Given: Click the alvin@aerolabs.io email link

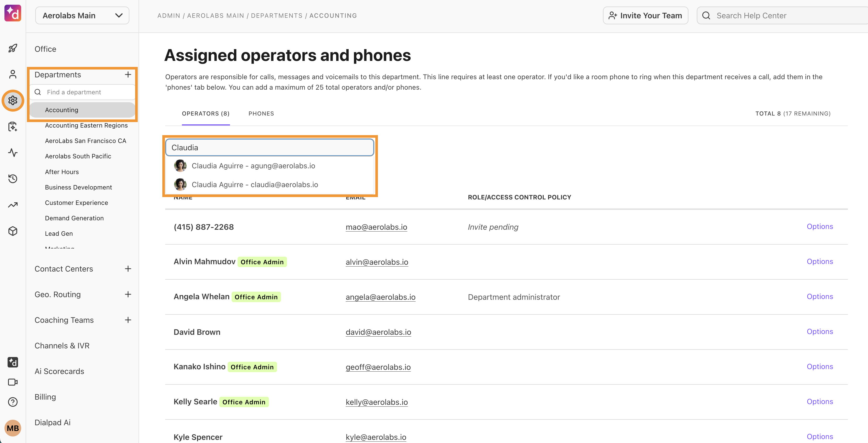Looking at the screenshot, I should click(377, 262).
